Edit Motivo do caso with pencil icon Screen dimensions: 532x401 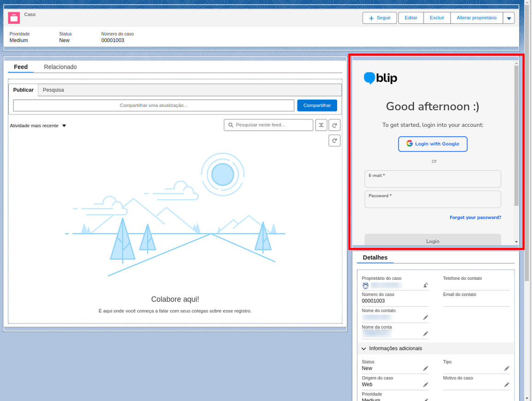click(507, 385)
